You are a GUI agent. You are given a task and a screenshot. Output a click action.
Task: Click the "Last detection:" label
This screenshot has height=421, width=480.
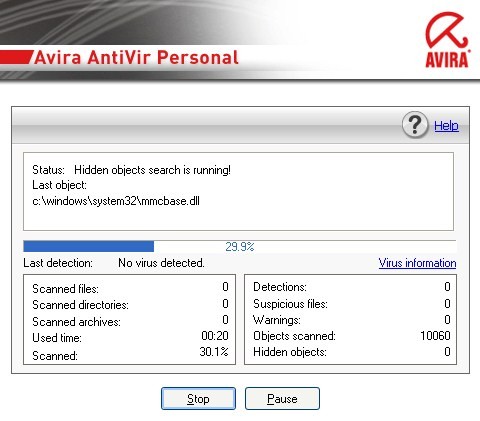(x=58, y=263)
